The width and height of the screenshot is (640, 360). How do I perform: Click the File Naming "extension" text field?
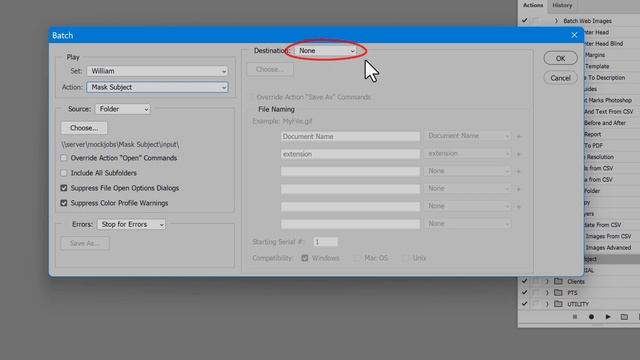pos(350,154)
